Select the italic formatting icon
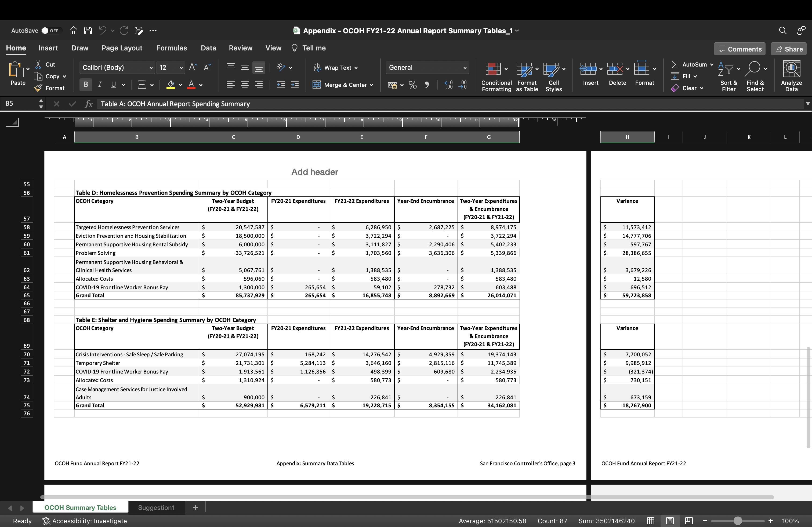The image size is (812, 527). (99, 85)
